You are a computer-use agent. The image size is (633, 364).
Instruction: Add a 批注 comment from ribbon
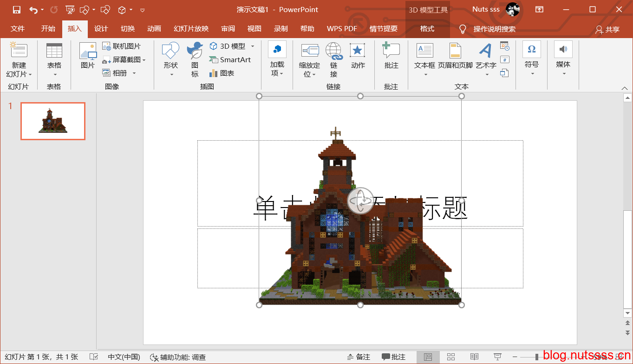click(x=392, y=56)
